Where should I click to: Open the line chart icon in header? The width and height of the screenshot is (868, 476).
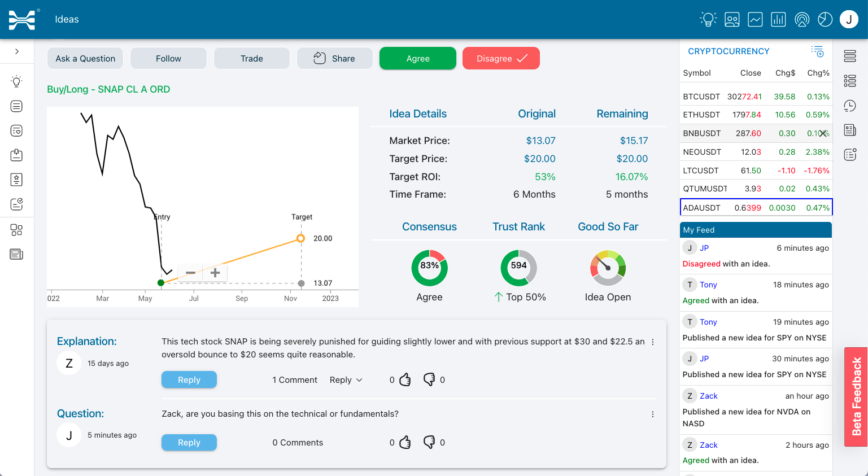pyautogui.click(x=755, y=20)
